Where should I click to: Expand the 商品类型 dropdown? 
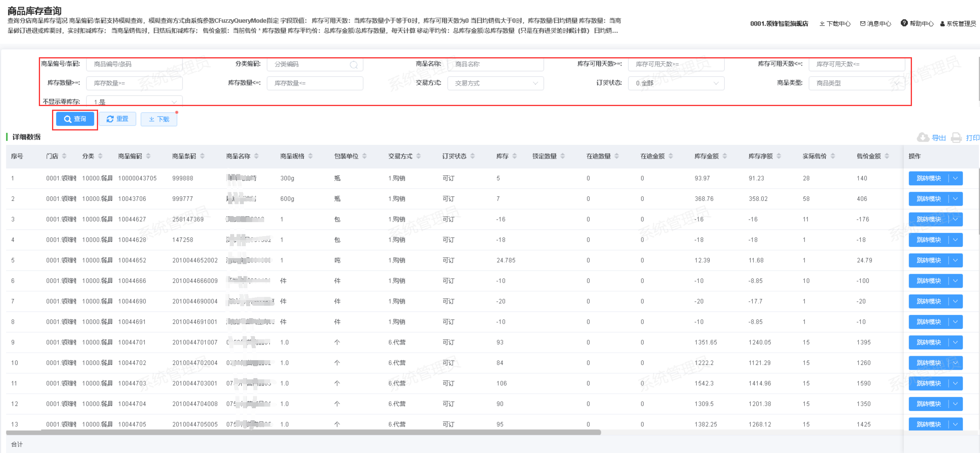click(857, 83)
